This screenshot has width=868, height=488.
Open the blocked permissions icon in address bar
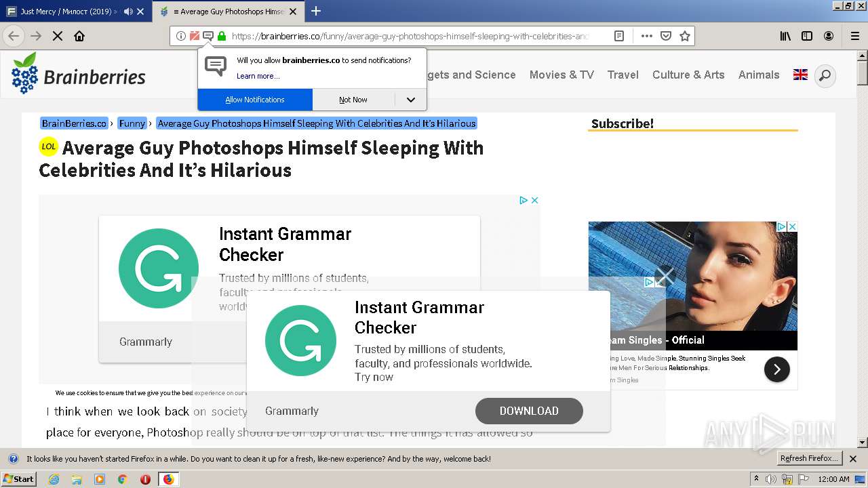(195, 36)
